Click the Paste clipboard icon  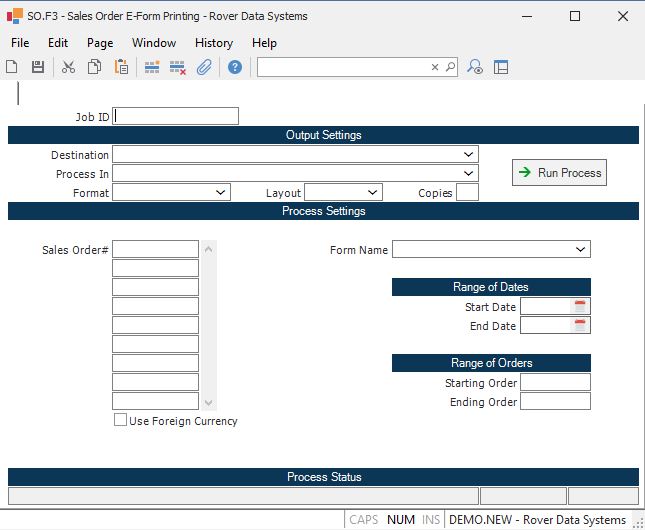121,67
